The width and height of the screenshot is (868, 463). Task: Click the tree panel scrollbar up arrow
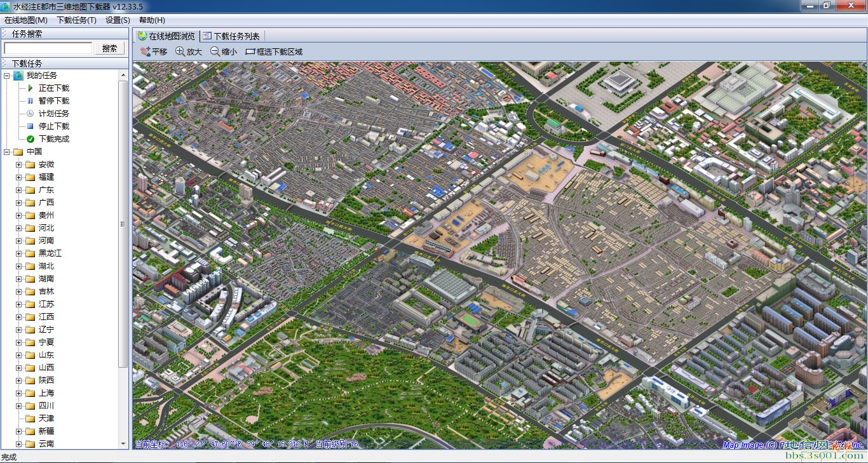123,75
